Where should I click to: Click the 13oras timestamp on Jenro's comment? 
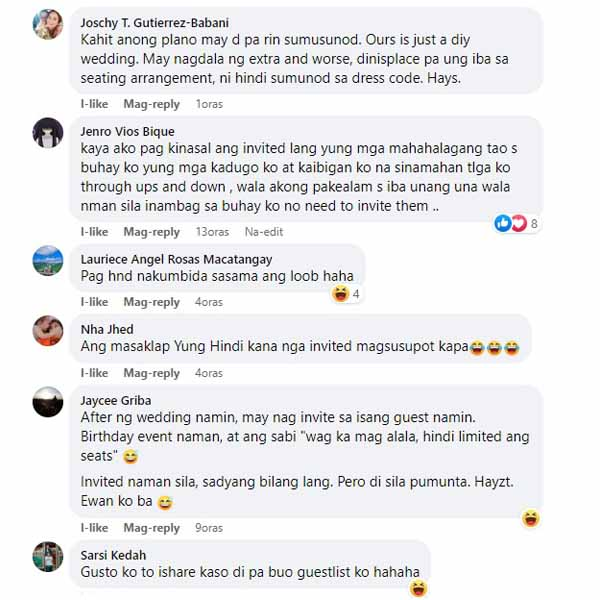pos(212,232)
